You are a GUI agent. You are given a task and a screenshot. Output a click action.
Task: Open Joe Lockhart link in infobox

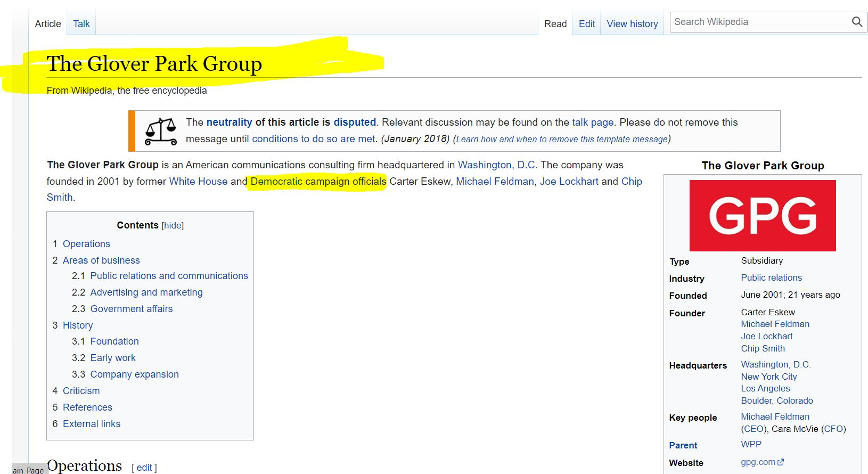point(767,336)
